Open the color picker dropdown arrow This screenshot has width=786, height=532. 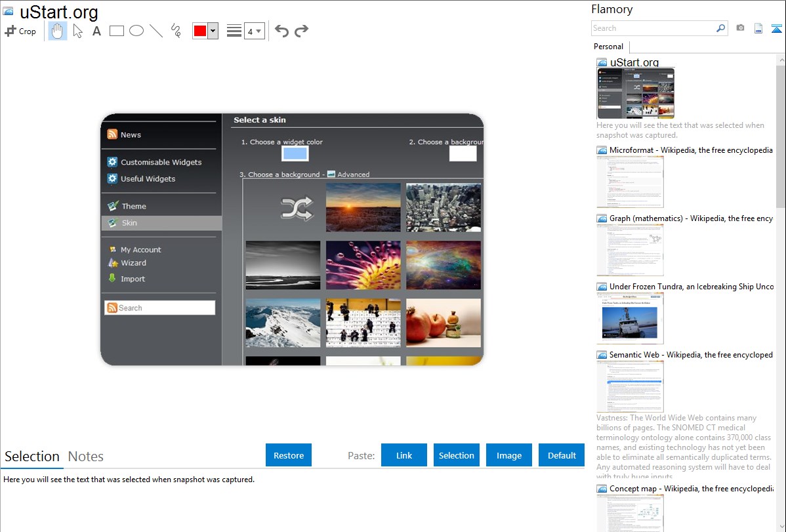click(213, 31)
